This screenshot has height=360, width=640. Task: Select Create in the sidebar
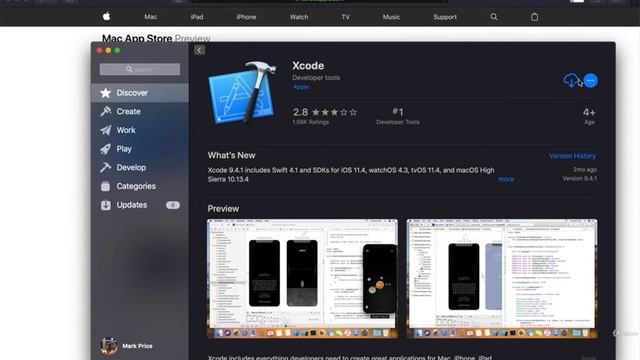(x=140, y=111)
